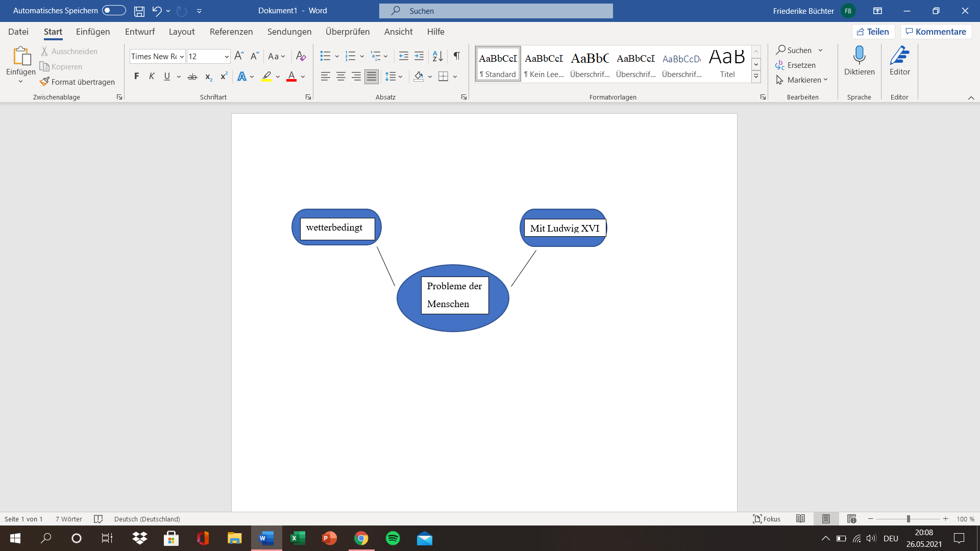
Task: Click the text effects A icon
Action: coord(242,77)
